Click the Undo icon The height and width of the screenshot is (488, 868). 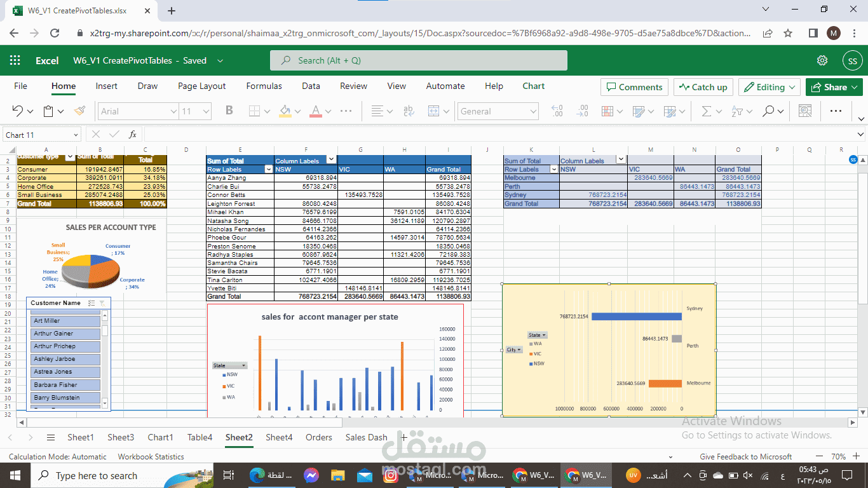(x=17, y=111)
